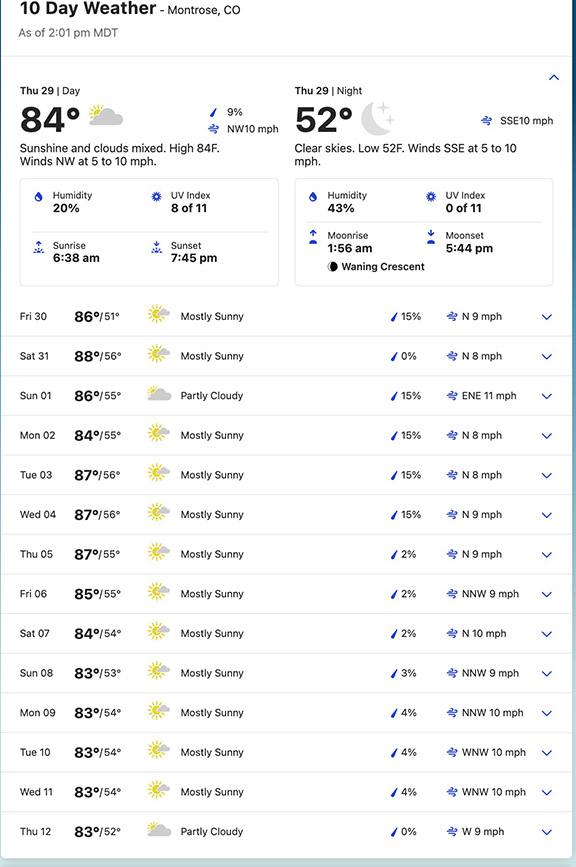The width and height of the screenshot is (576, 867).
Task: Select the Mon 02 forecast row
Action: coord(286,436)
